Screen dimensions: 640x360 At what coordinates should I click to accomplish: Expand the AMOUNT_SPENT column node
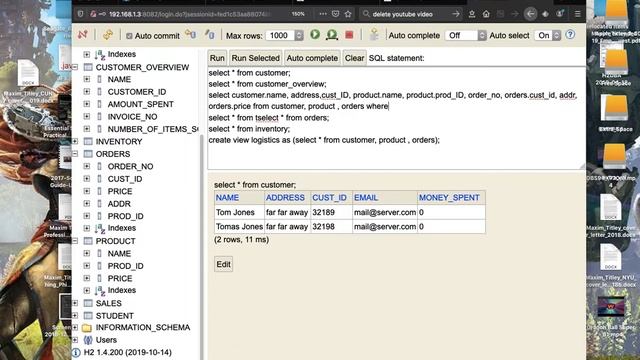tap(87, 104)
